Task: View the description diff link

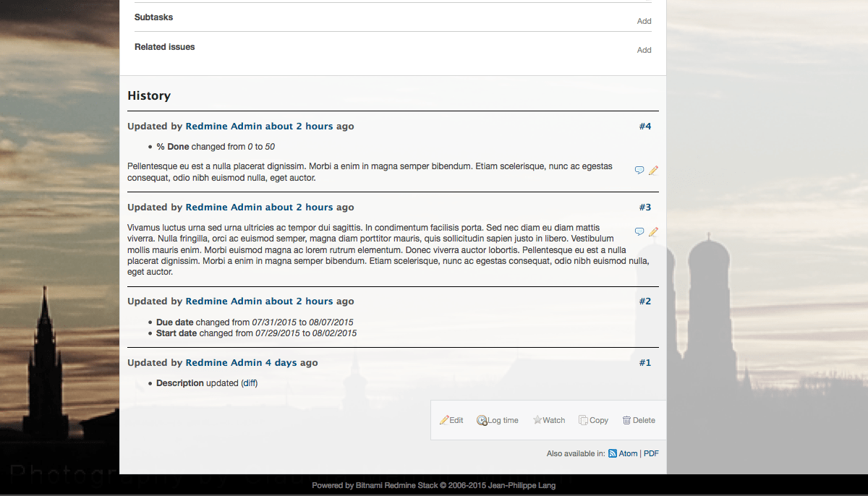Action: (249, 383)
